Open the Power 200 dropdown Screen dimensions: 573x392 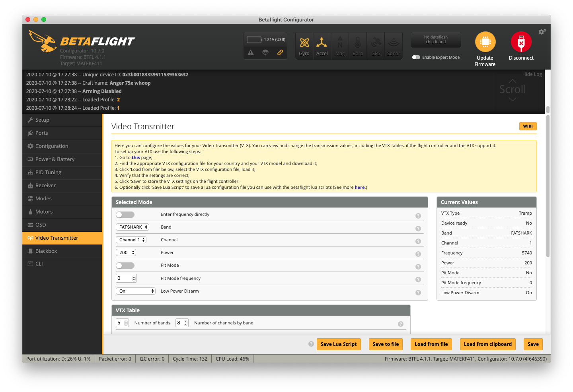tap(126, 252)
